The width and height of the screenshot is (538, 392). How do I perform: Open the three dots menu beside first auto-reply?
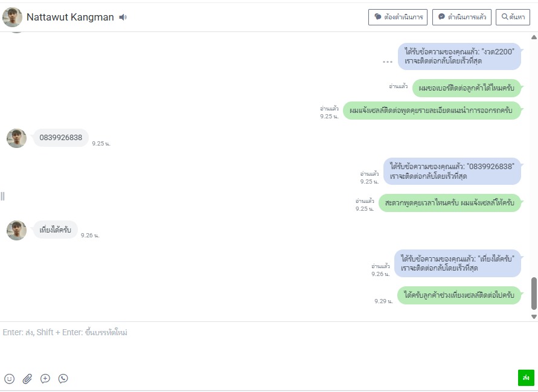pos(388,62)
